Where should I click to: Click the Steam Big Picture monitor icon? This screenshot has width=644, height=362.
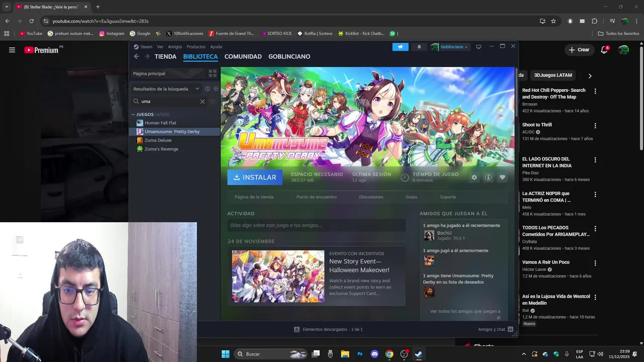[478, 47]
